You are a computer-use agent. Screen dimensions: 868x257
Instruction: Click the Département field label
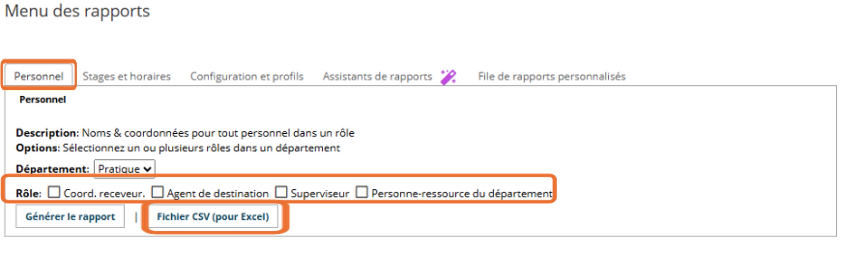point(52,169)
